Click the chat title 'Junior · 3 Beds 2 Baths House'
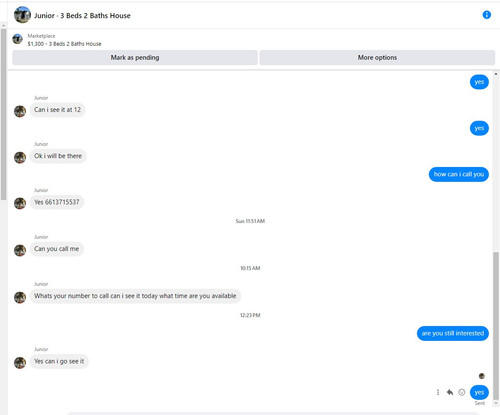The image size is (500, 415). pyautogui.click(x=82, y=15)
